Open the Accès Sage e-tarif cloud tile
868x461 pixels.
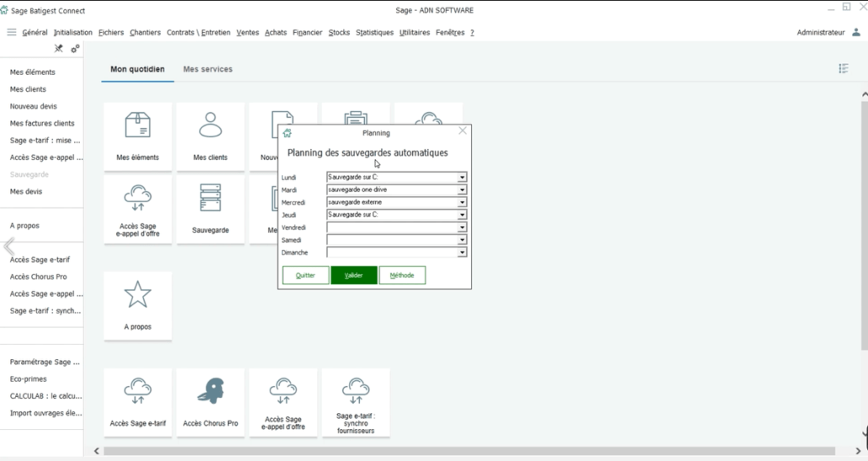pyautogui.click(x=138, y=402)
